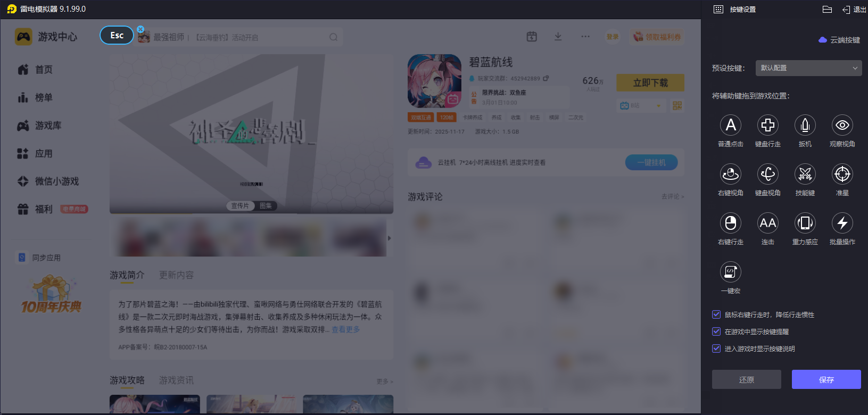
Task: Click 退出 to exit key settings
Action: coord(855,10)
